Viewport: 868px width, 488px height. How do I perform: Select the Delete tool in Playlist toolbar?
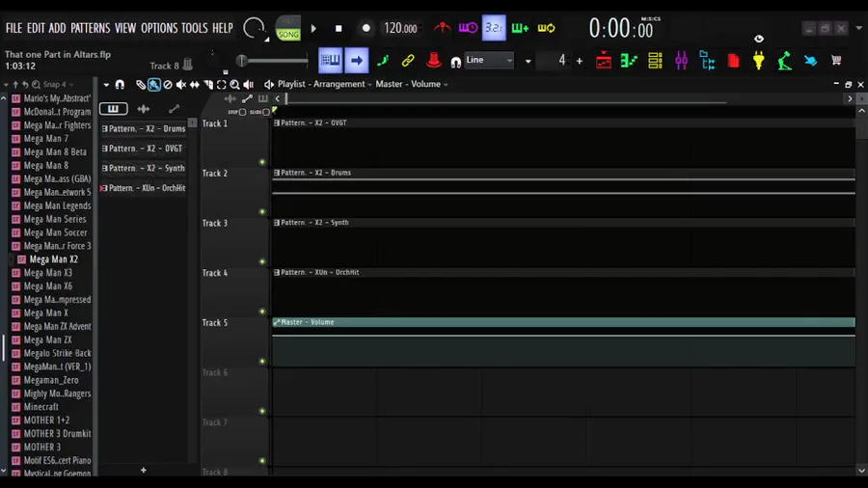click(167, 85)
